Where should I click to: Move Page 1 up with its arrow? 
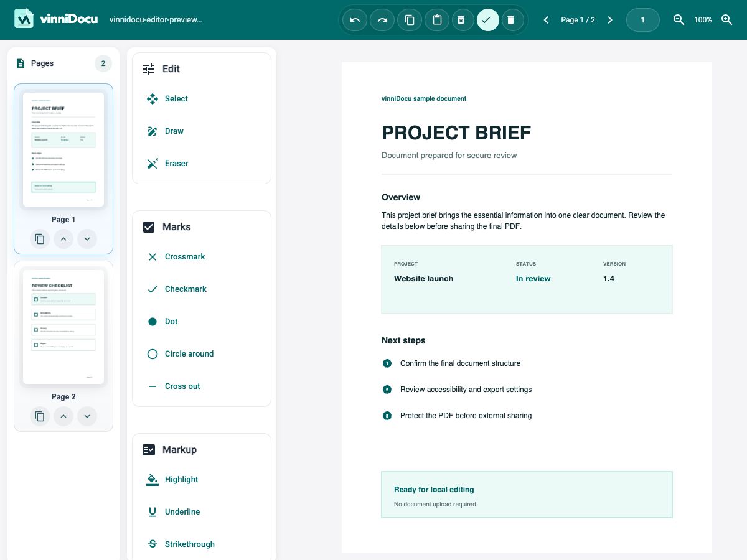click(x=63, y=239)
